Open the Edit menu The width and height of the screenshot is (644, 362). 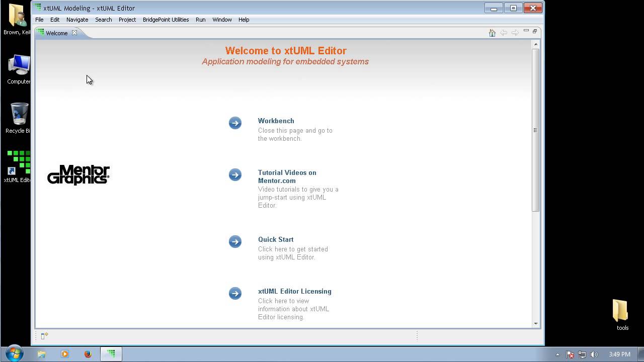[x=55, y=20]
